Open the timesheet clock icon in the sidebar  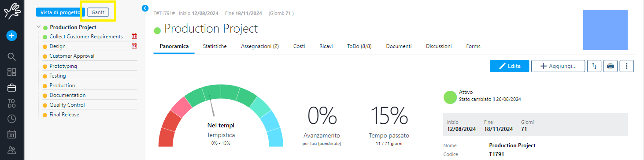tap(12, 119)
